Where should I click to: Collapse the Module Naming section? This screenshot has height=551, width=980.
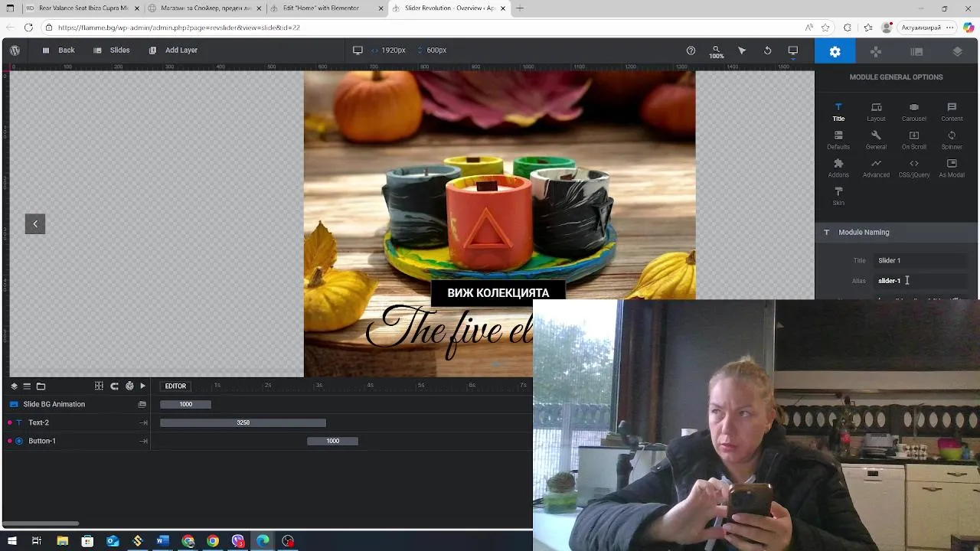[896, 232]
